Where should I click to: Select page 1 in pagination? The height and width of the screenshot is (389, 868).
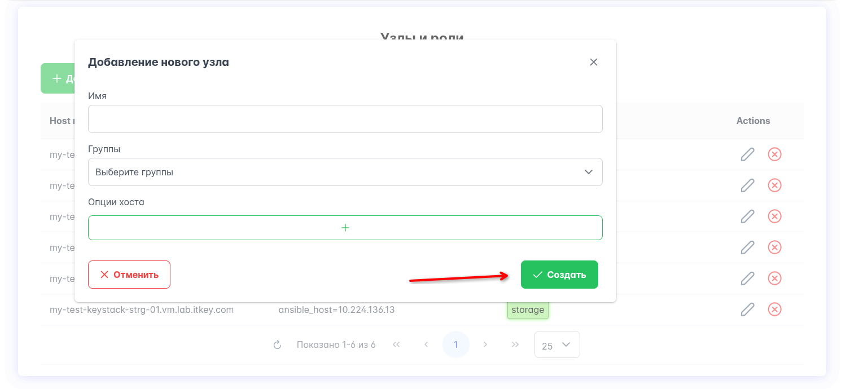(x=455, y=344)
